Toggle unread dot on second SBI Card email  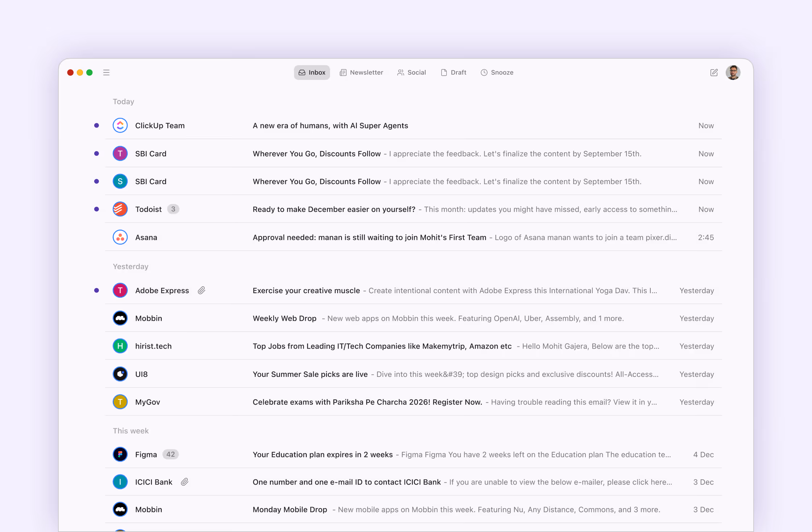coord(96,181)
